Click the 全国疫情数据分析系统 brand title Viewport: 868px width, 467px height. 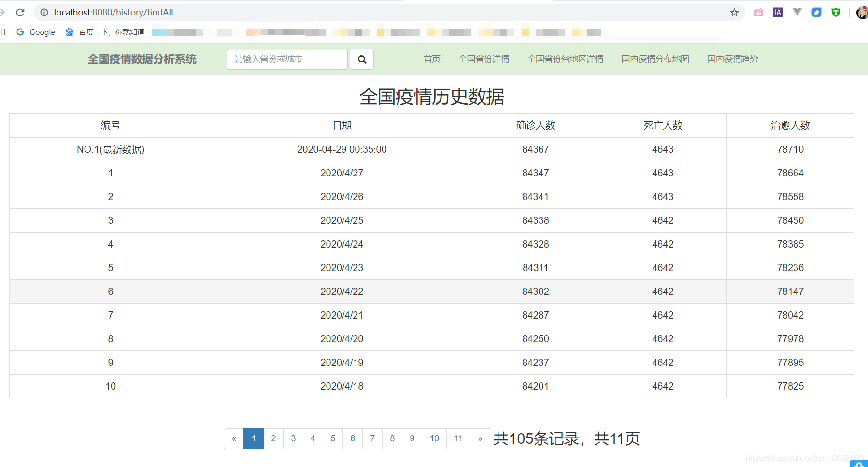coord(142,59)
